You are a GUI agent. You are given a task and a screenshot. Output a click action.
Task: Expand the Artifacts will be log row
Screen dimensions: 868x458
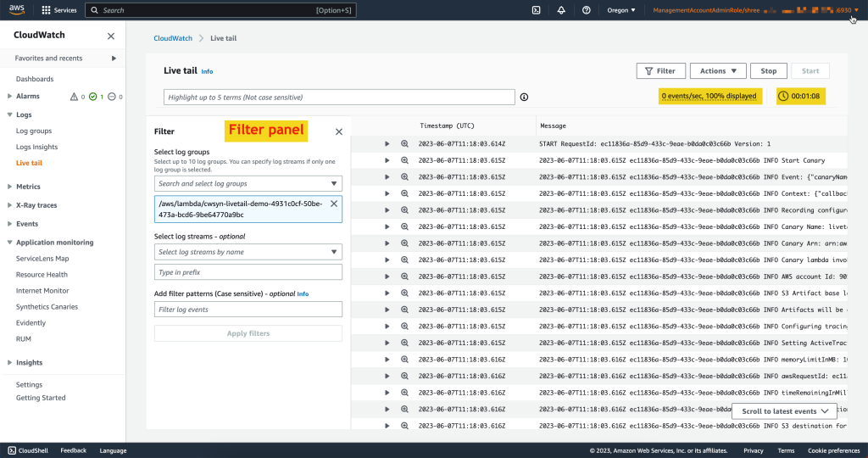(x=387, y=310)
